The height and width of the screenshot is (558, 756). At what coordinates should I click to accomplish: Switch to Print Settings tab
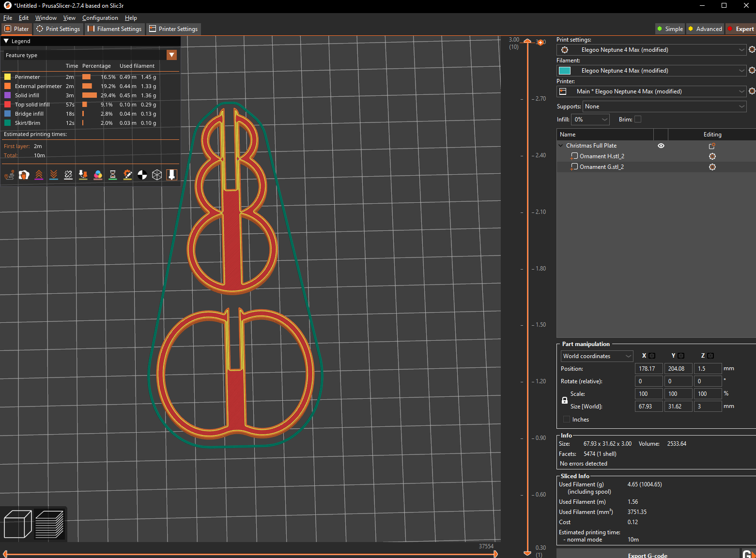pyautogui.click(x=58, y=29)
